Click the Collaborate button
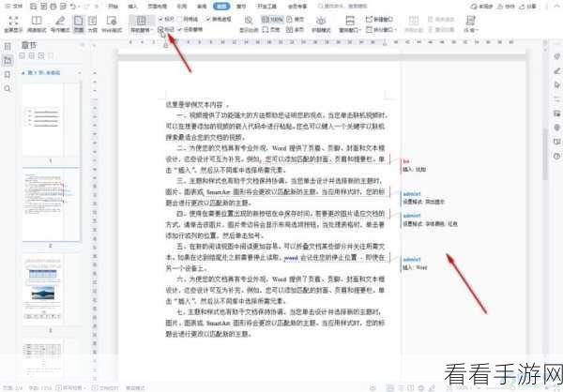Image resolution: width=563 pixels, height=392 pixels. [x=507, y=7]
